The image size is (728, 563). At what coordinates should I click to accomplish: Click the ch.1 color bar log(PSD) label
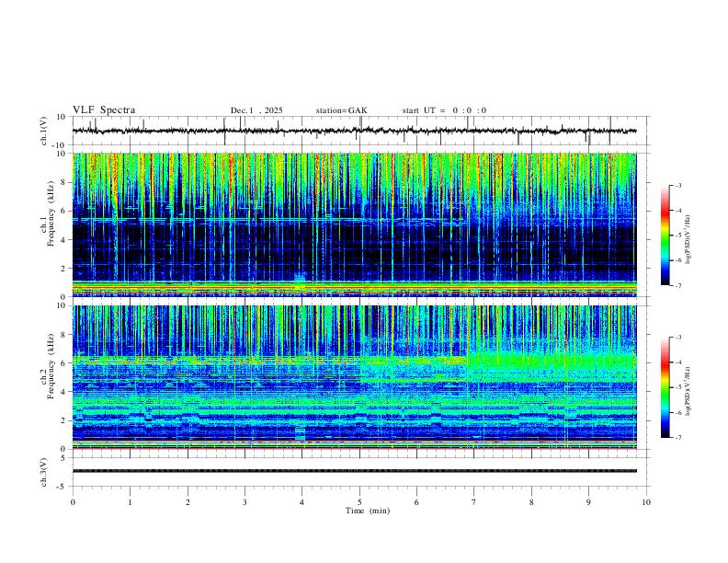coord(688,239)
